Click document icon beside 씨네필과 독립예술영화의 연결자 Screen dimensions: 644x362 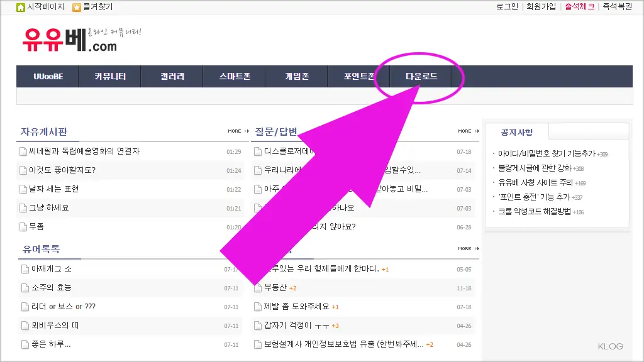tap(23, 151)
